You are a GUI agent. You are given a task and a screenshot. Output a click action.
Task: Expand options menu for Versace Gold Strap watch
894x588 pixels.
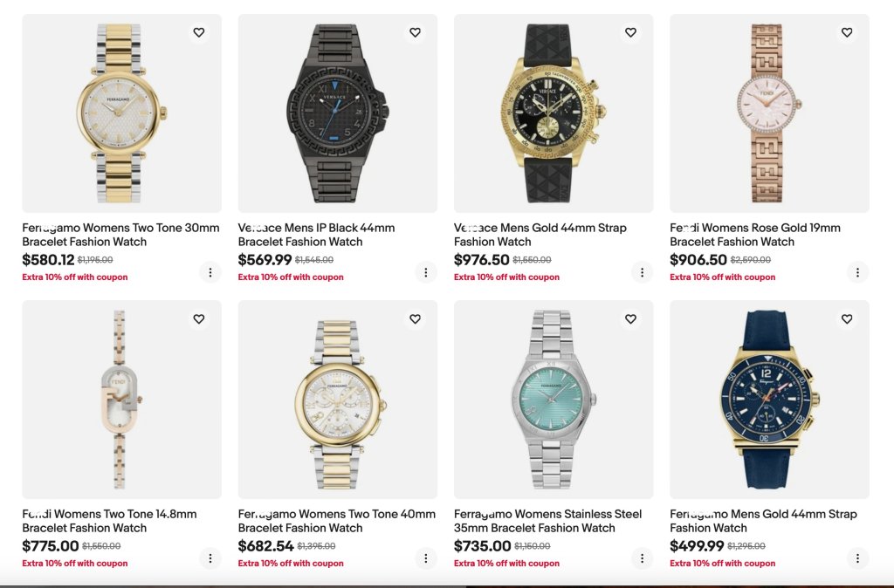click(x=642, y=272)
